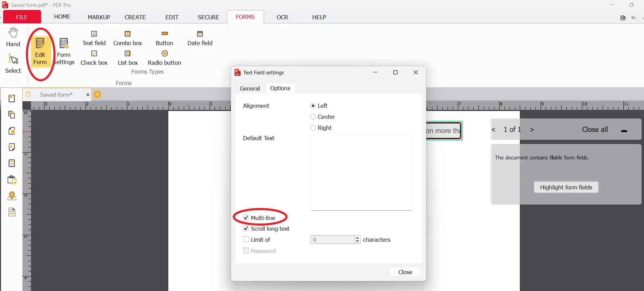Open the bottom orange page sidebar icon
This screenshot has width=644, height=291.
pyautogui.click(x=12, y=212)
